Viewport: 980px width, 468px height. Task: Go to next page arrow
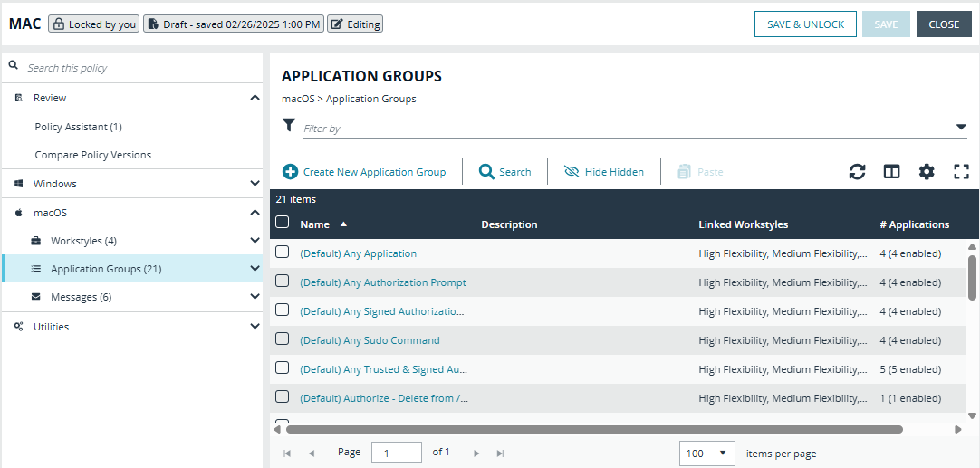click(476, 454)
